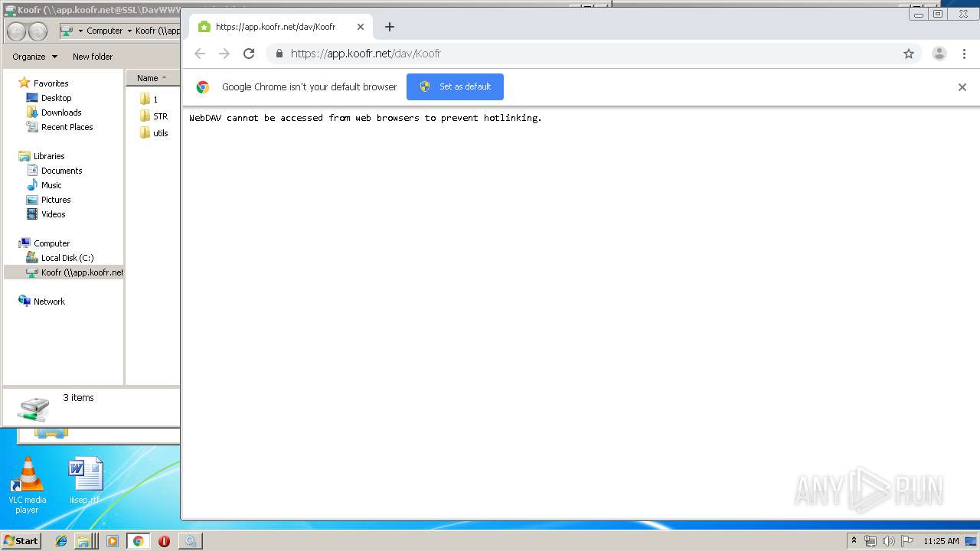
Task: Go back in Chrome history
Action: 200,54
